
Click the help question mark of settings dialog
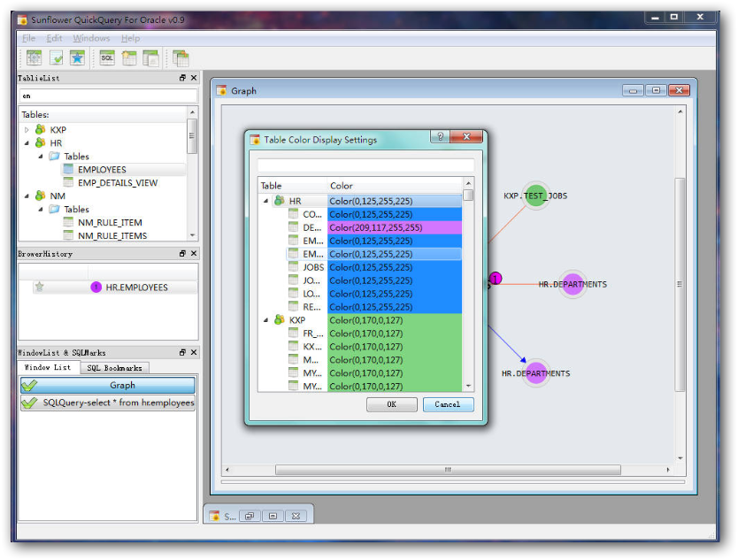pyautogui.click(x=440, y=136)
